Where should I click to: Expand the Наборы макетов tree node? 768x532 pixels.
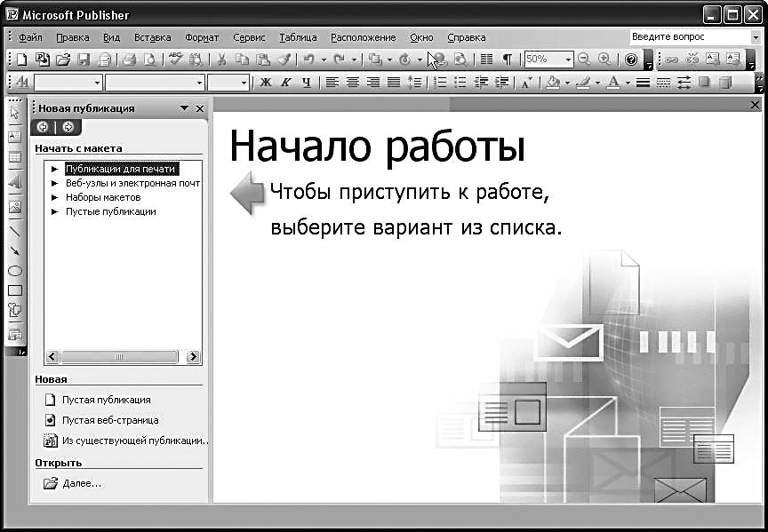[x=54, y=197]
